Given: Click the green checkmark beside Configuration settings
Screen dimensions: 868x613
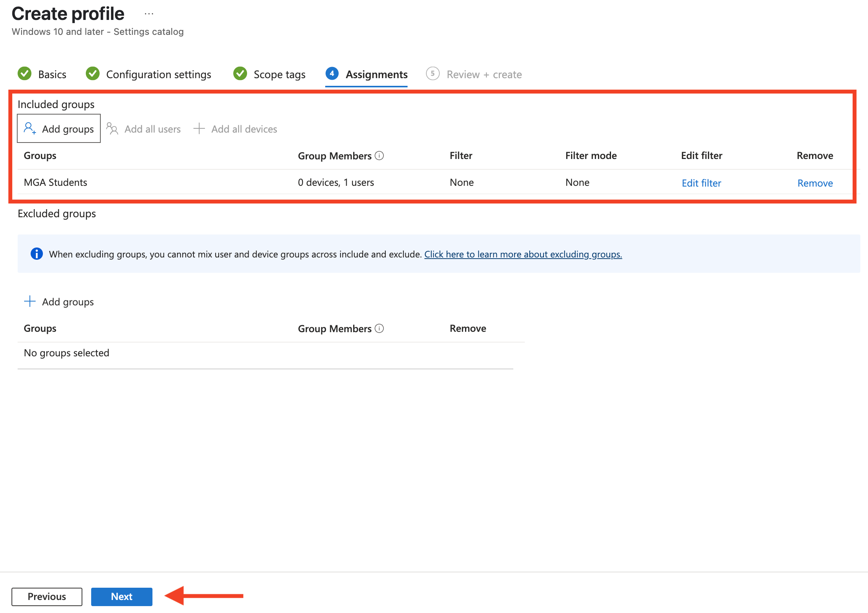Looking at the screenshot, I should pyautogui.click(x=93, y=74).
